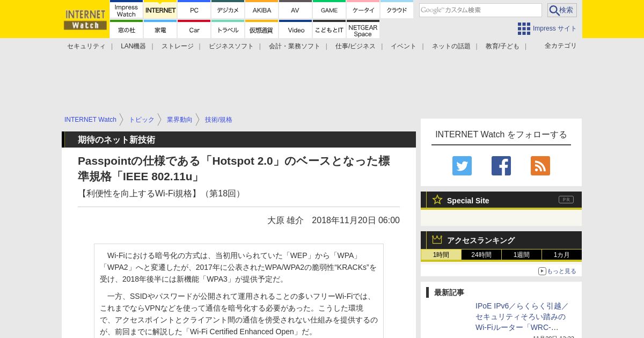Image resolution: width=644 pixels, height=338 pixels.
Task: Click the PR badge in Special Site
Action: [x=566, y=200]
